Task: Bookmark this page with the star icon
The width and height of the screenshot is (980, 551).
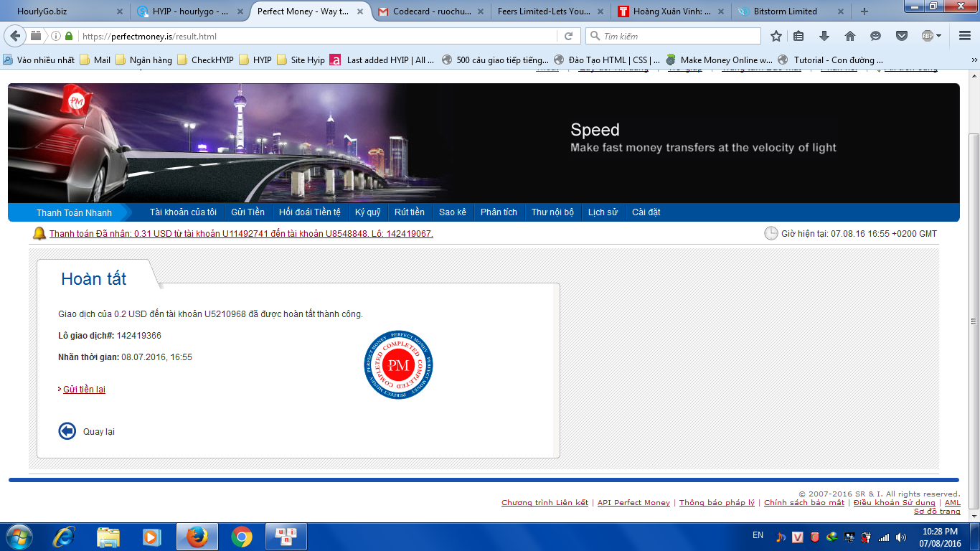Action: [776, 36]
